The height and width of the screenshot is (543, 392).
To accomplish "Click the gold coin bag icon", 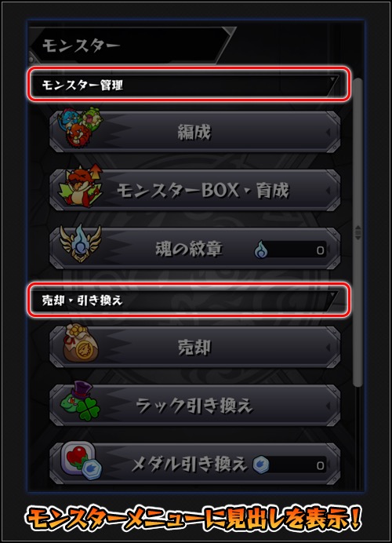I will pos(81,343).
